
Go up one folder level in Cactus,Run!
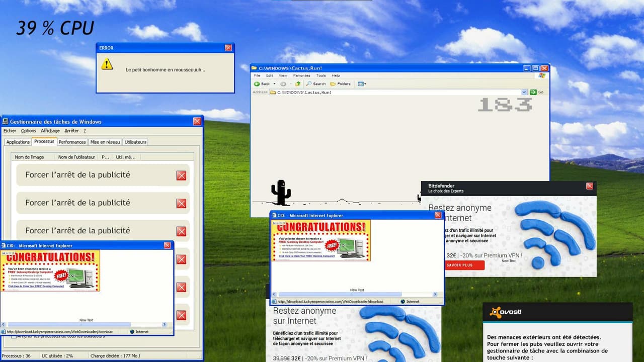[298, 84]
